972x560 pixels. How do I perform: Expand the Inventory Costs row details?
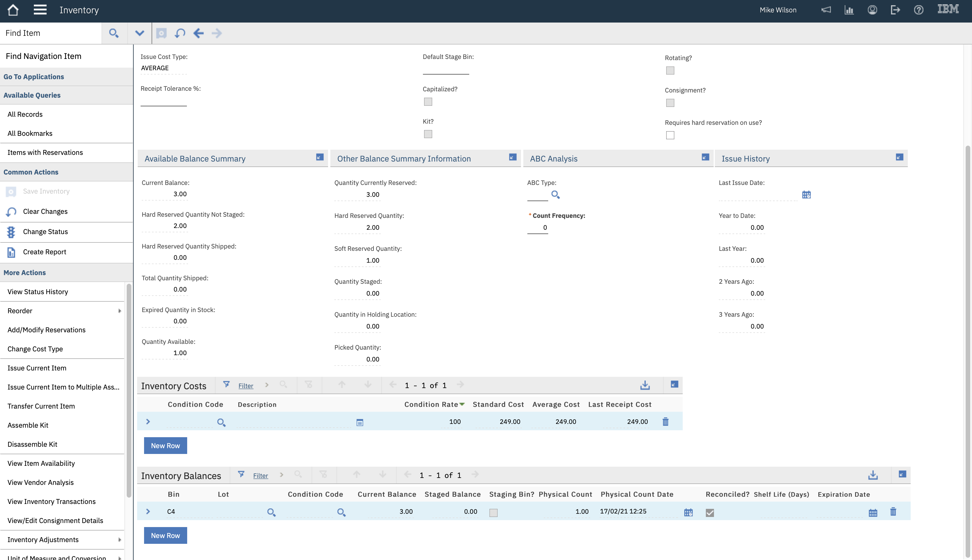point(148,421)
